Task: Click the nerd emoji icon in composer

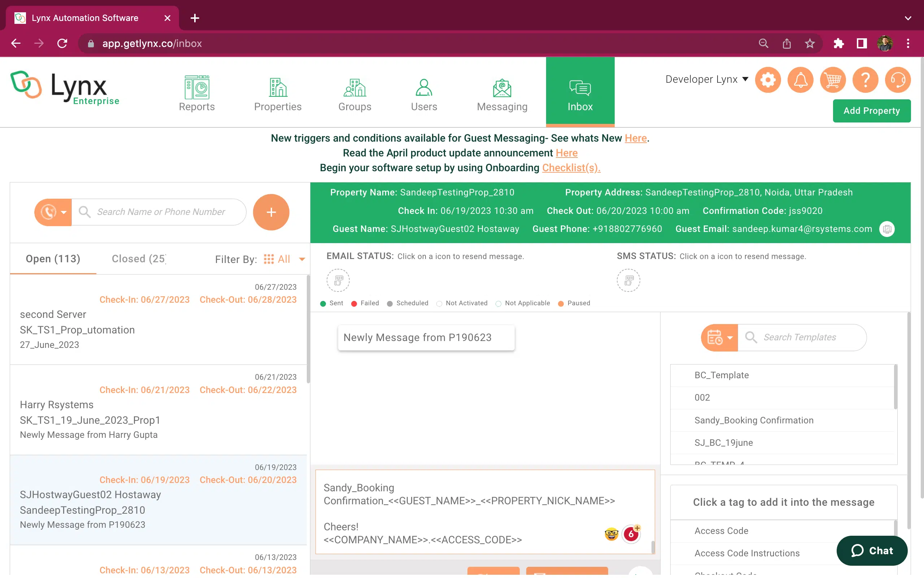Action: (x=611, y=534)
